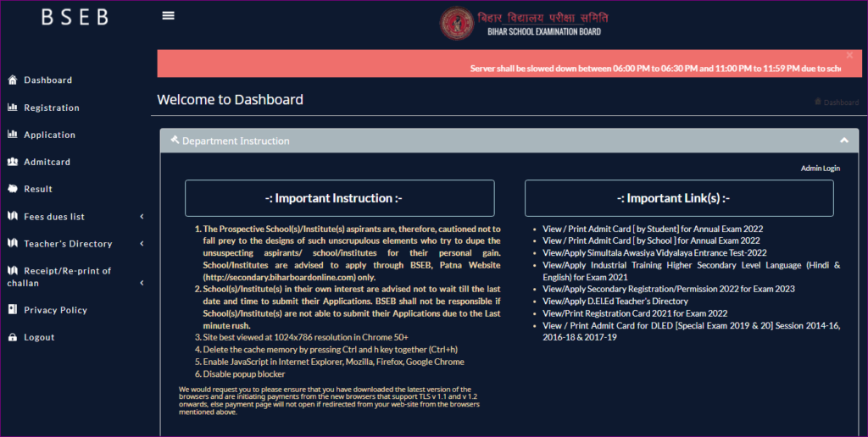Go to the Application menu item
Image resolution: width=868 pixels, height=437 pixels.
49,135
